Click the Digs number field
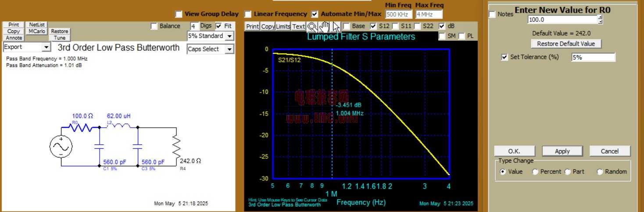 (194, 26)
